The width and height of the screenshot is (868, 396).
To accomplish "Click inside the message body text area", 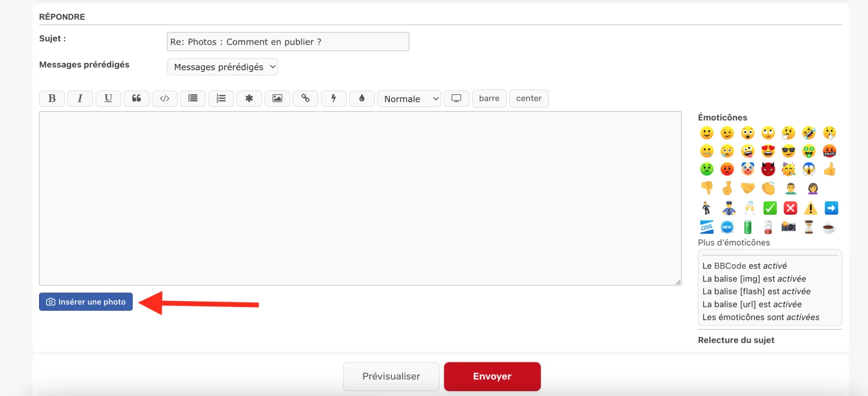I will click(360, 198).
